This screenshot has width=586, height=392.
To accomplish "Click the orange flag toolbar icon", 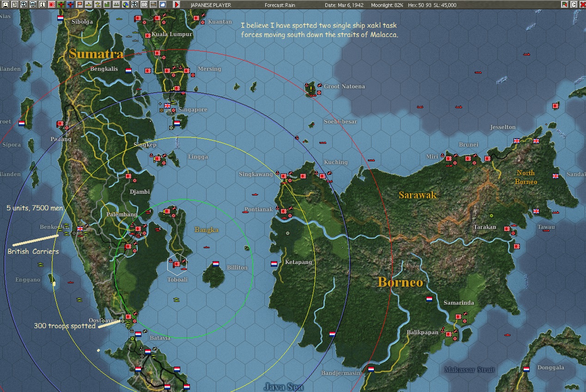I will (79, 5).
